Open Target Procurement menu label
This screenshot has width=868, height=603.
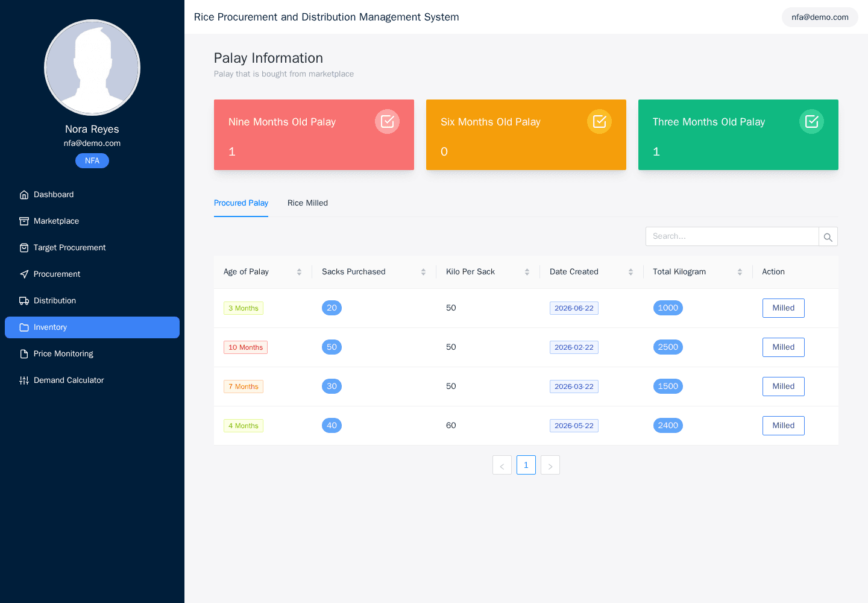point(69,248)
